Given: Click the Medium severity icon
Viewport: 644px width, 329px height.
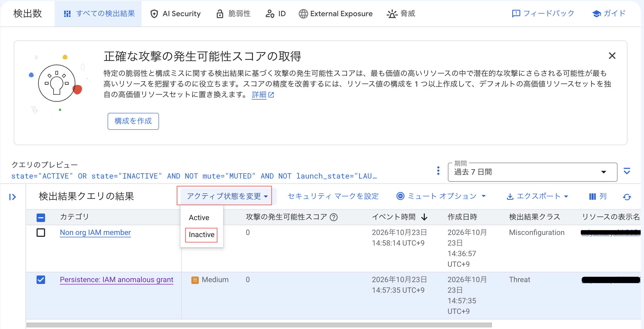Looking at the screenshot, I should click(195, 280).
